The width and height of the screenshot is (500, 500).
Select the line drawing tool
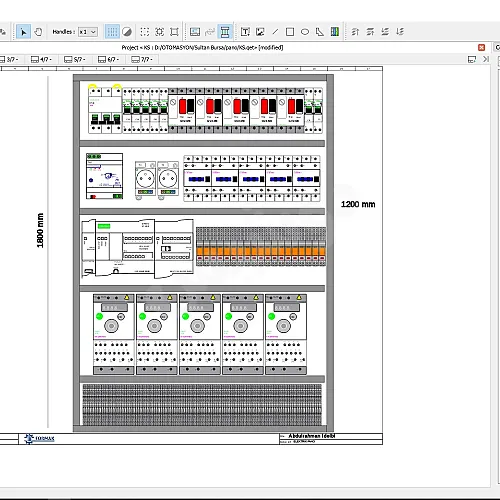coord(275,32)
